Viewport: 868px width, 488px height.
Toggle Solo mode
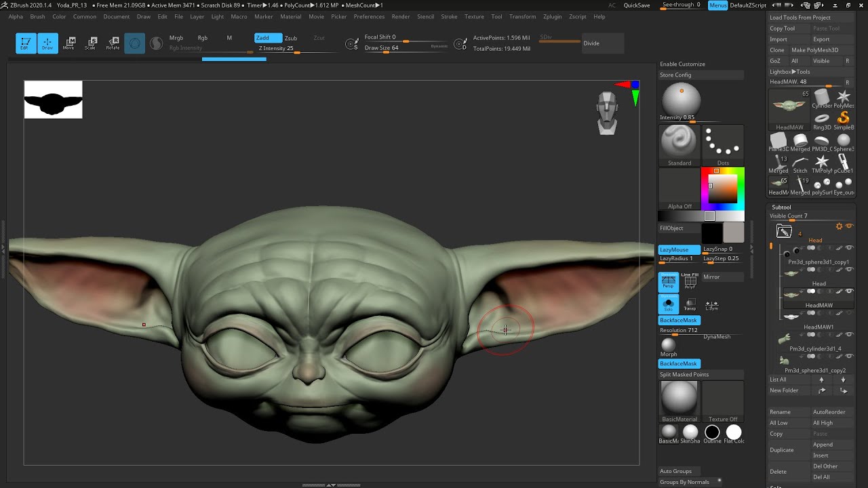tap(669, 304)
